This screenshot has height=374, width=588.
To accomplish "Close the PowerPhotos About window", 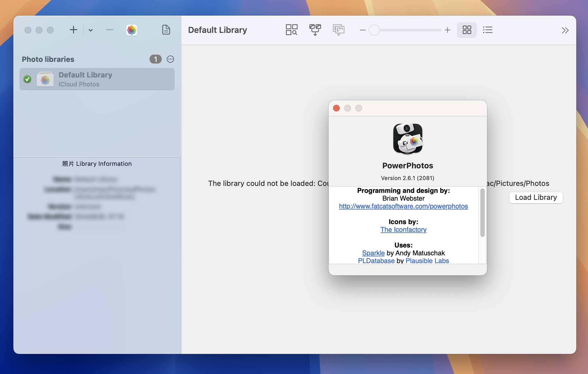I will click(336, 108).
